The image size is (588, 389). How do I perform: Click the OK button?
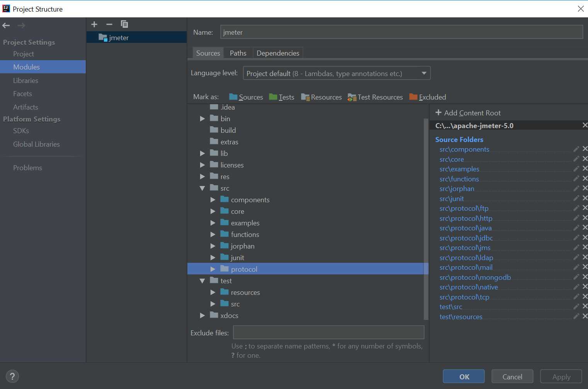464,377
